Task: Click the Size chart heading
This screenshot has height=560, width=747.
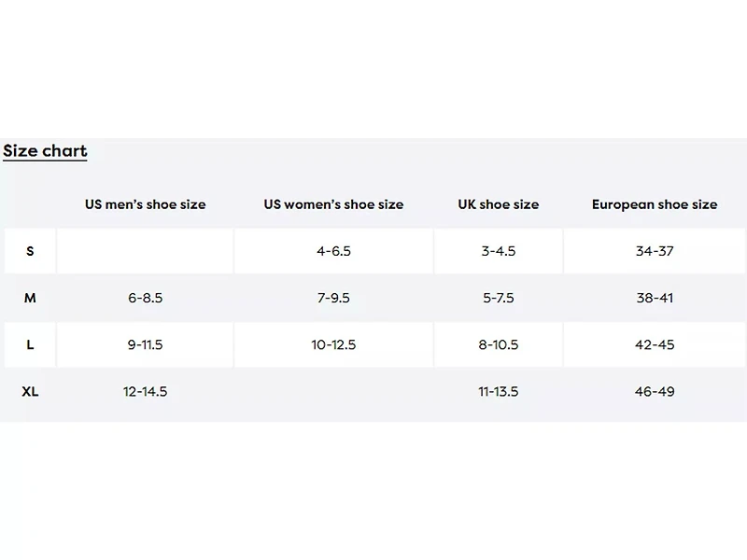Action: coord(45,151)
